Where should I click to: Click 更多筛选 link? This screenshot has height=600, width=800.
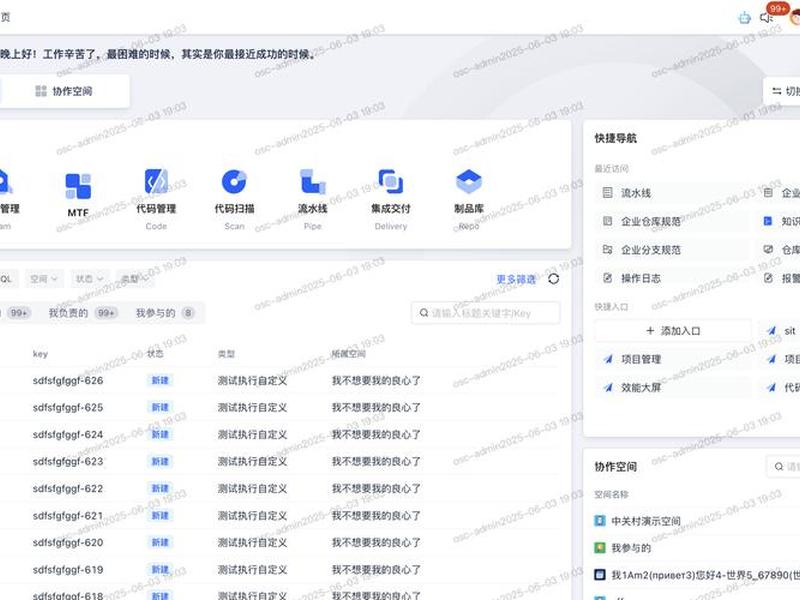(x=516, y=279)
